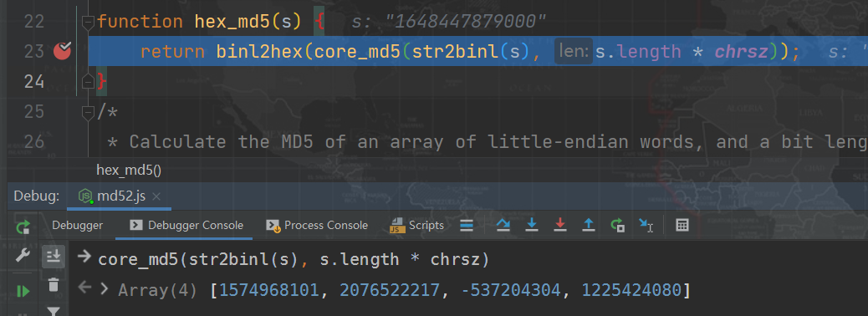The height and width of the screenshot is (316, 868).
Task: Rerun the md52.js debug session
Action: coord(23,227)
